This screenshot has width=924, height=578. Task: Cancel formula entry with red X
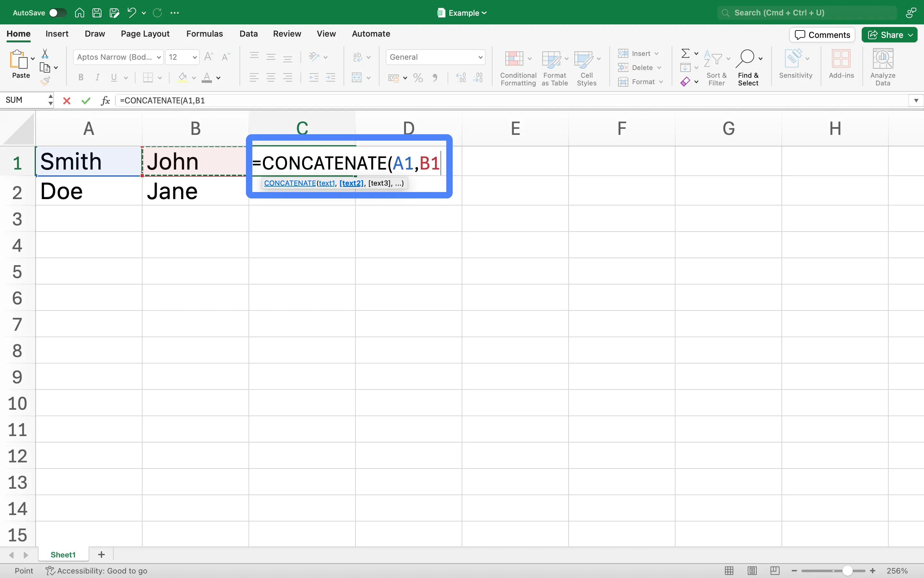coord(67,101)
